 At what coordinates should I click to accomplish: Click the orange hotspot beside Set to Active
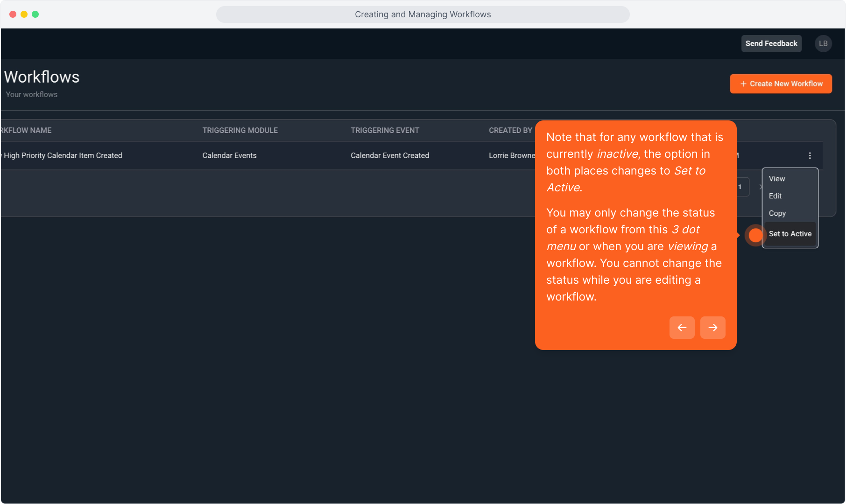(755, 235)
